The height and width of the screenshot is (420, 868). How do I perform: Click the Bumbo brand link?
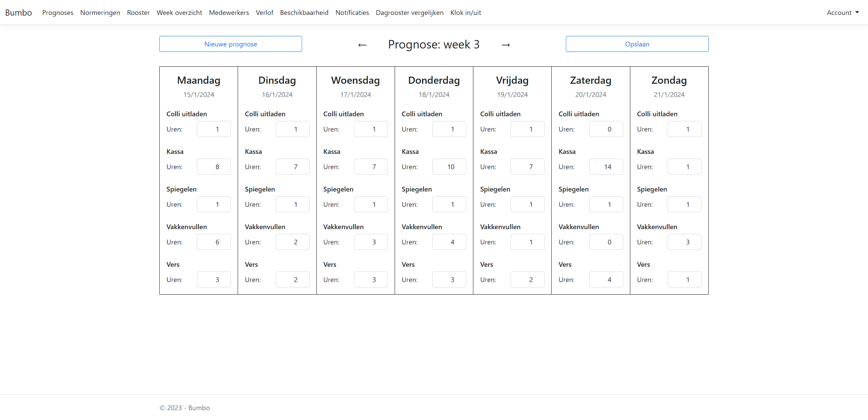[19, 13]
